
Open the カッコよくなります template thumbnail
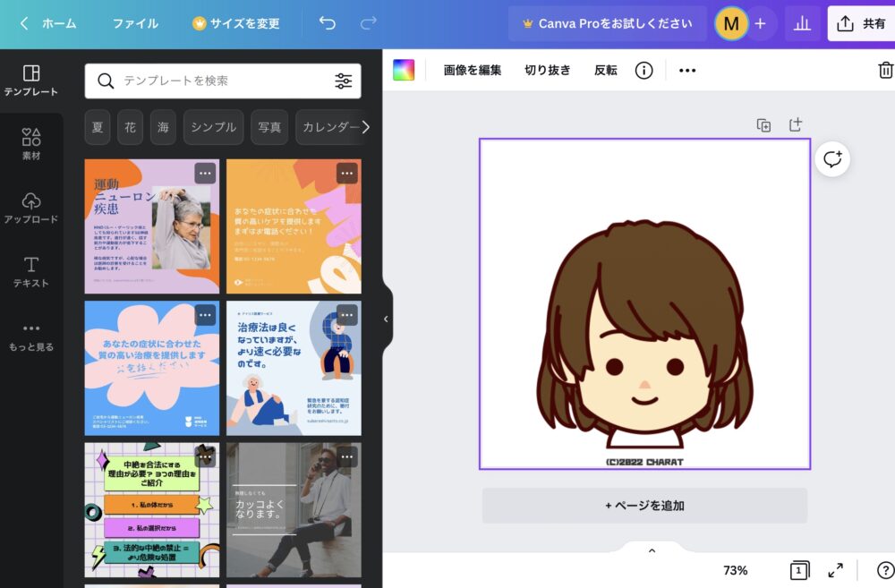tap(294, 510)
